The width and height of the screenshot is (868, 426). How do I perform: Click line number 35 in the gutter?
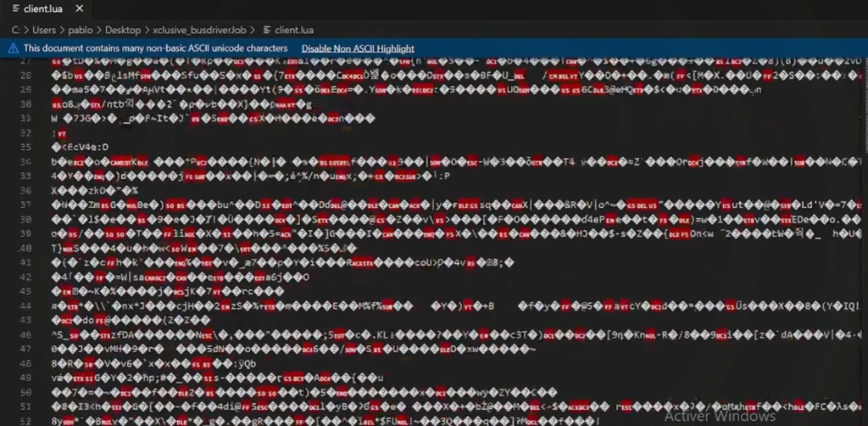click(26, 148)
